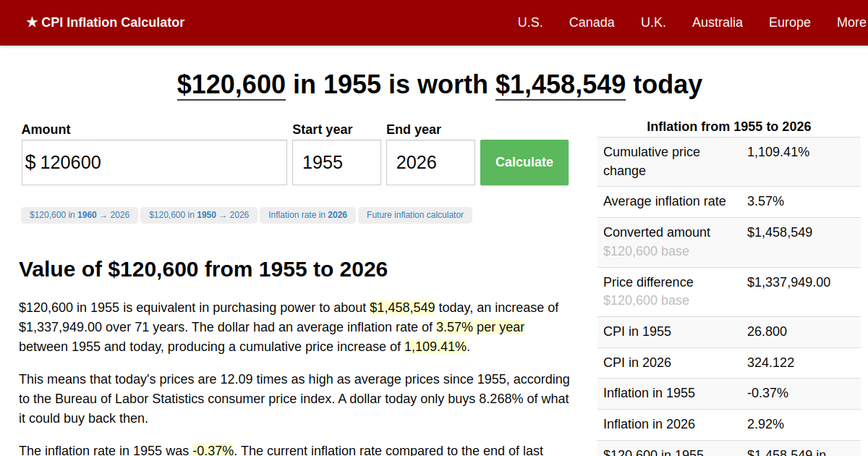Click the highlighted 3.57% per year text

tap(480, 327)
